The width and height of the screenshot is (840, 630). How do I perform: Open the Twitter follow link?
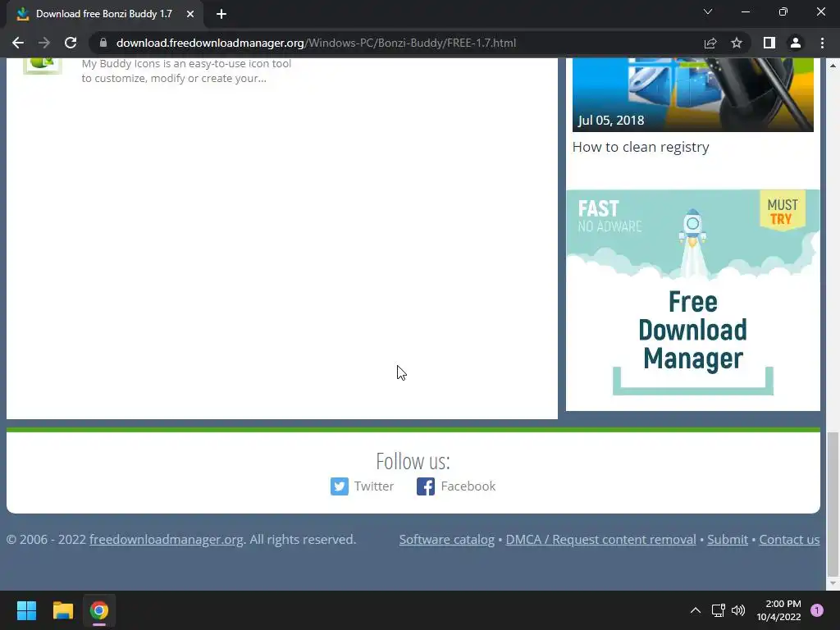(x=374, y=486)
